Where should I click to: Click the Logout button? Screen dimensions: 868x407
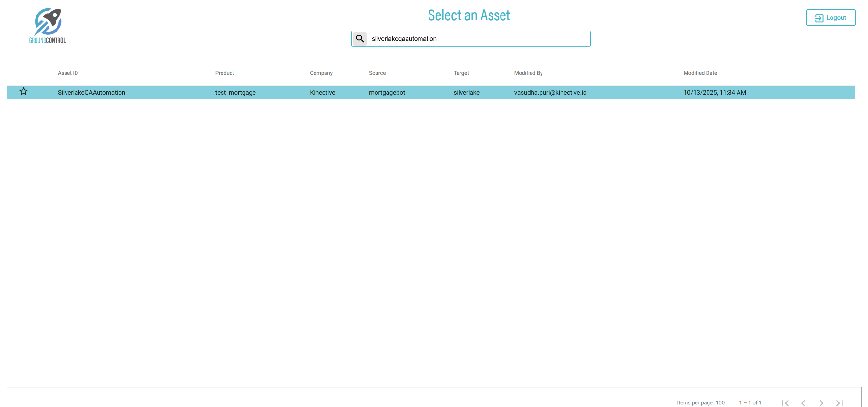click(830, 18)
